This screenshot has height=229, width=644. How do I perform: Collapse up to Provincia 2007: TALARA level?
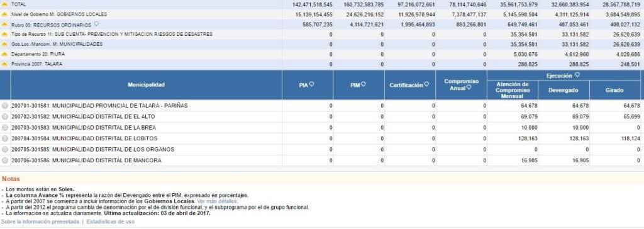click(x=5, y=64)
